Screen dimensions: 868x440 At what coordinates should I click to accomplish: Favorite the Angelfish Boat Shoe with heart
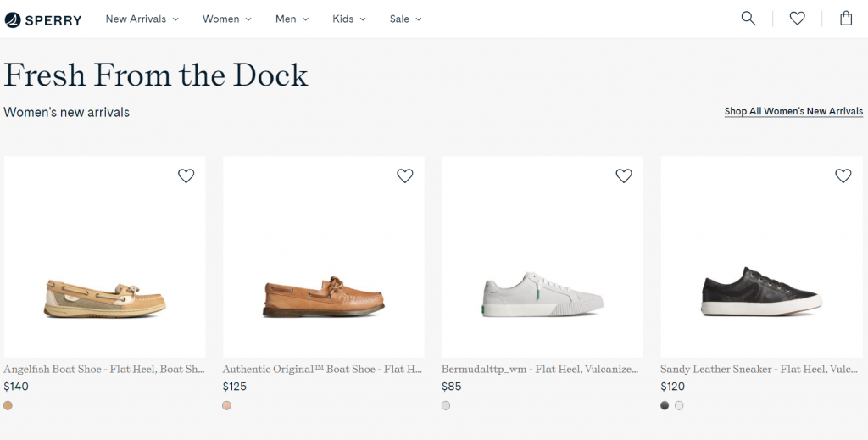tap(186, 175)
